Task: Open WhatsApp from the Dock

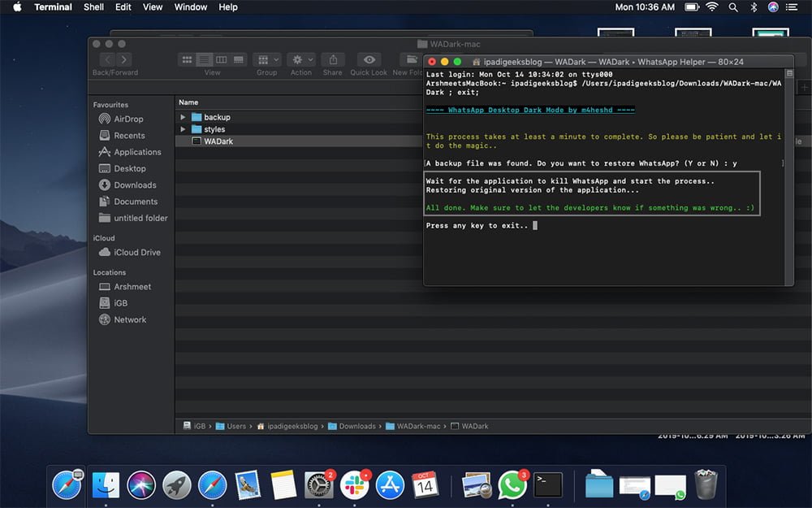Action: tap(512, 485)
